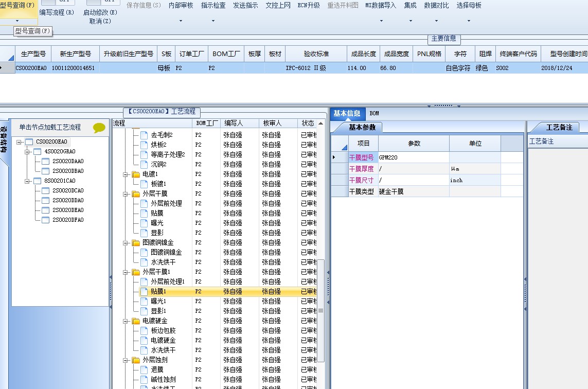This screenshot has height=389, width=588.
Task: Click the 编写流程(R) button
Action: 57,12
